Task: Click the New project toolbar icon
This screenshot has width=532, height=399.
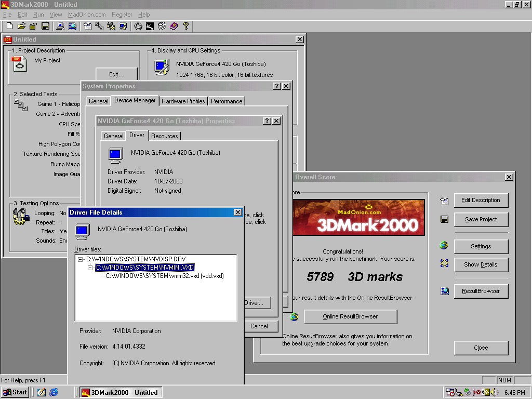Action: 9,26
